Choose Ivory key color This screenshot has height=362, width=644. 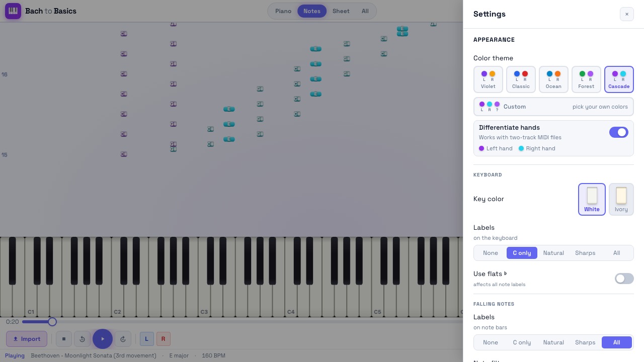tap(621, 199)
